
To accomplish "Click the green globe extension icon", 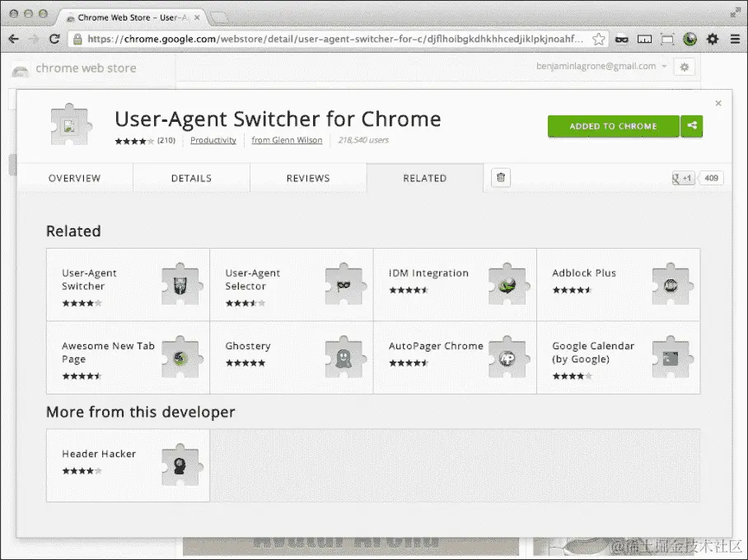I will tap(690, 39).
